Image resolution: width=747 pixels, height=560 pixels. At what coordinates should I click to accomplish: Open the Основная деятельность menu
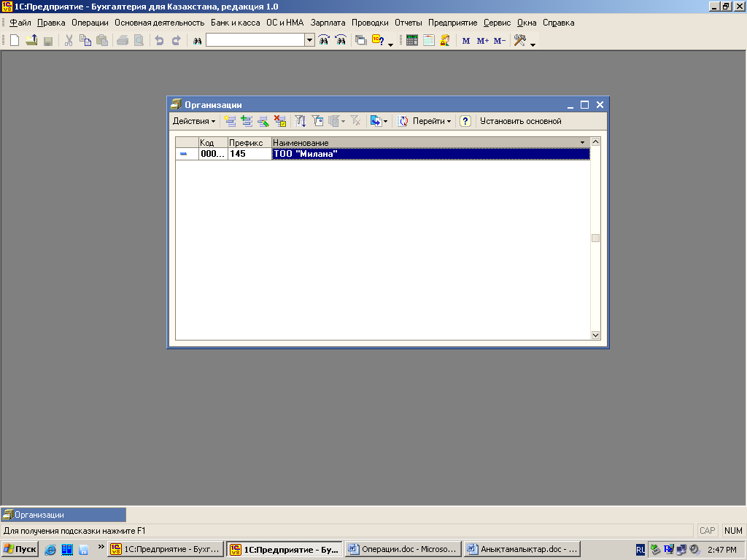(160, 23)
